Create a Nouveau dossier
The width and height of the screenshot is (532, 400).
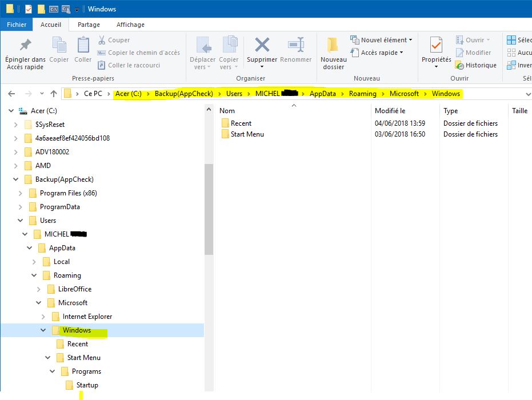click(x=334, y=54)
